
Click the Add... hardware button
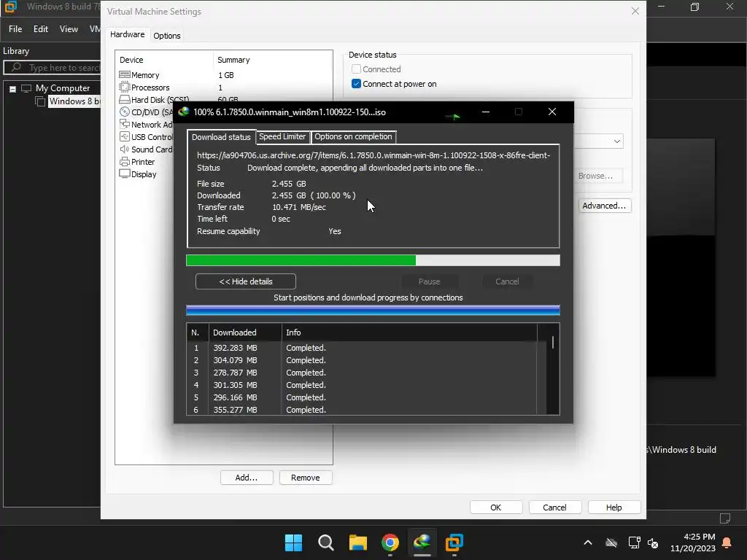[x=247, y=478]
